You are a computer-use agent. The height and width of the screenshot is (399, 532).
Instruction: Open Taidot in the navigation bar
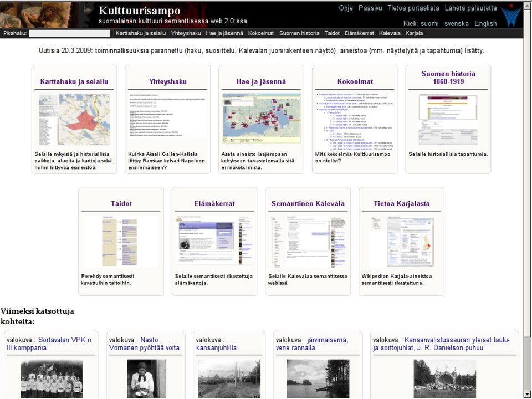[x=332, y=33]
